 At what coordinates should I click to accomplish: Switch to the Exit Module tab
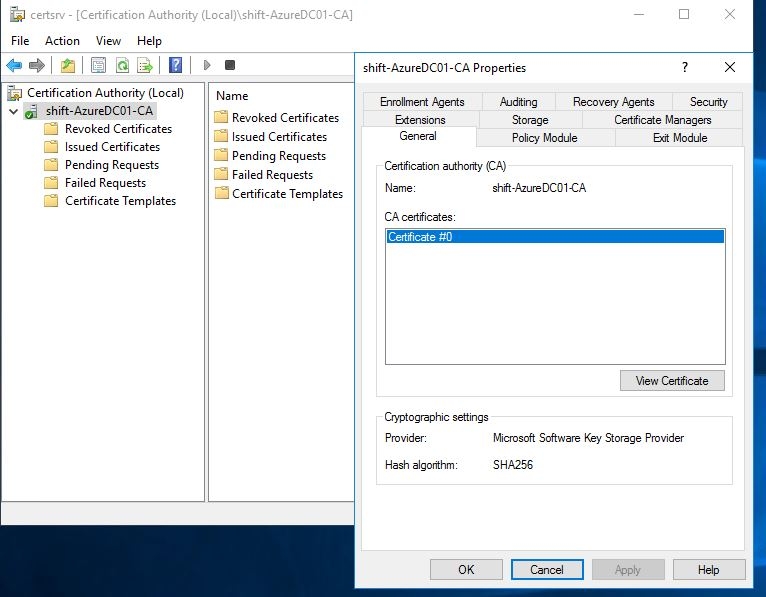coord(680,138)
